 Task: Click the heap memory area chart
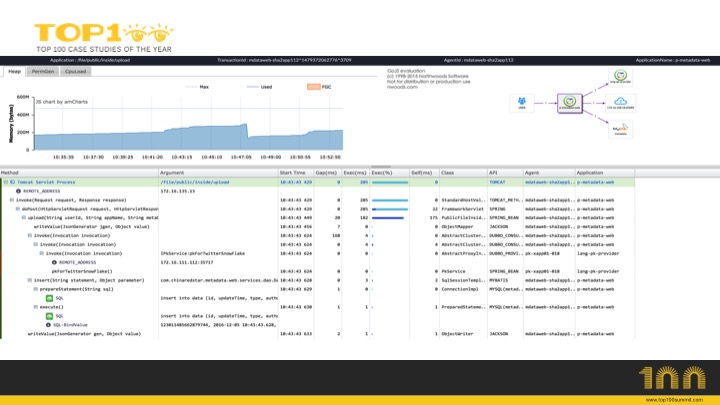[x=188, y=137]
